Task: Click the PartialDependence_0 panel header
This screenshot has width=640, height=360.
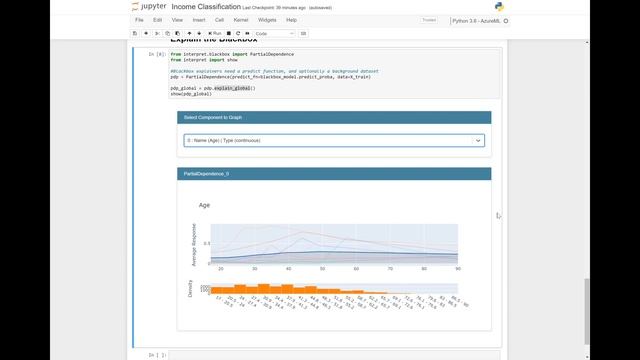Action: [x=334, y=173]
